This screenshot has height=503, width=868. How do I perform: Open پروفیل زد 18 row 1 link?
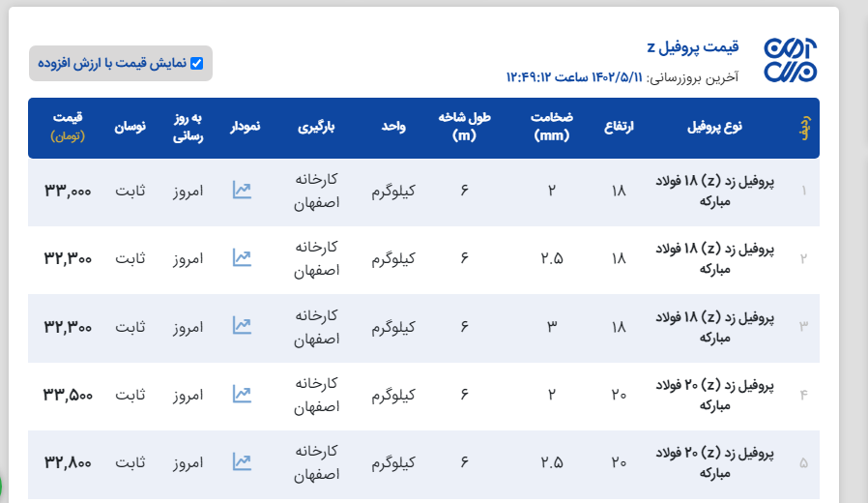pos(724,191)
